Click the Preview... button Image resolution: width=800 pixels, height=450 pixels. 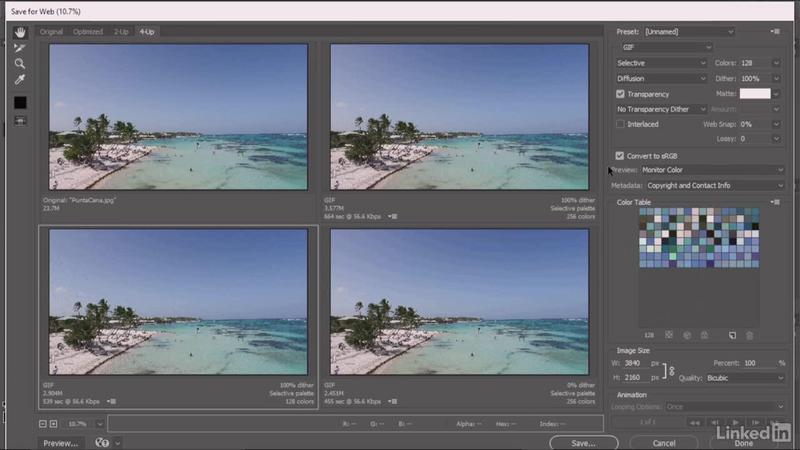(60, 443)
